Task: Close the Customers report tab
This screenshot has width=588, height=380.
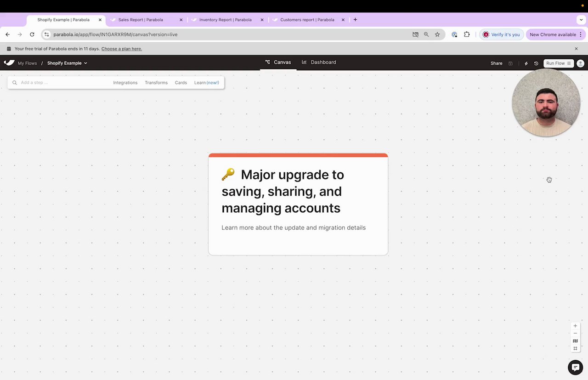Action: point(343,20)
